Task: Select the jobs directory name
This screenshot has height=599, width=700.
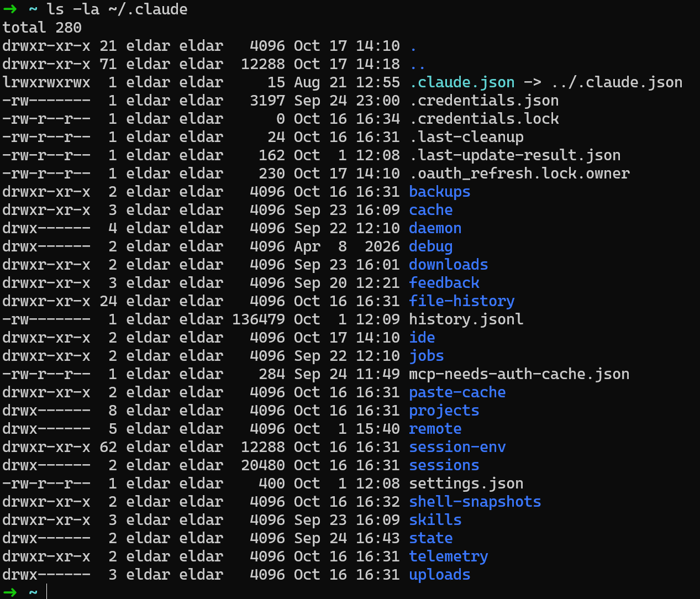Action: point(427,356)
